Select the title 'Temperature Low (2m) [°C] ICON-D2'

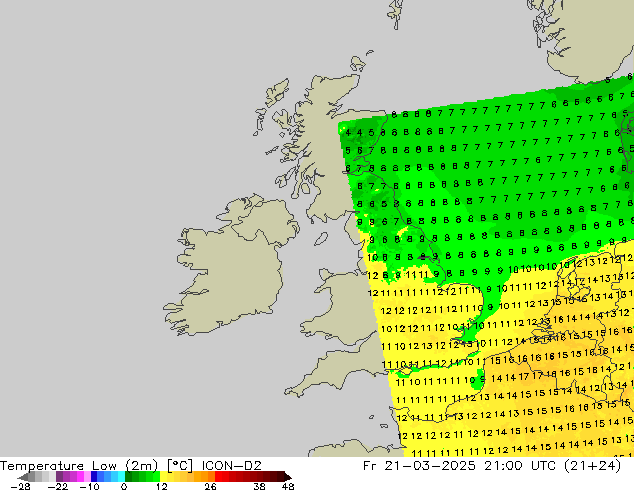coord(131,466)
